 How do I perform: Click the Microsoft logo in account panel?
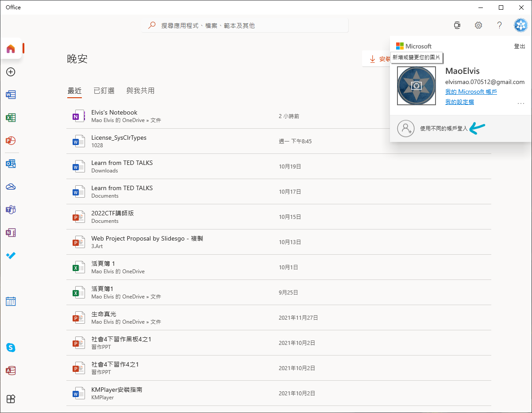point(414,46)
